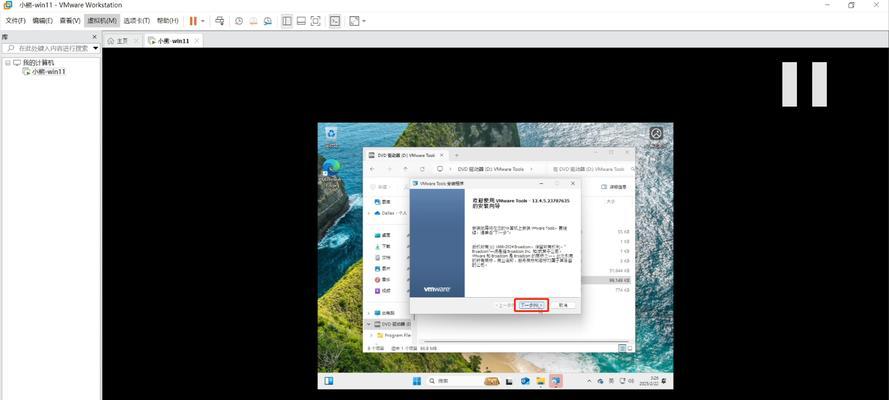The height and width of the screenshot is (400, 889).
Task: Suspend the virtual machine with the pause icon
Action: [193, 21]
